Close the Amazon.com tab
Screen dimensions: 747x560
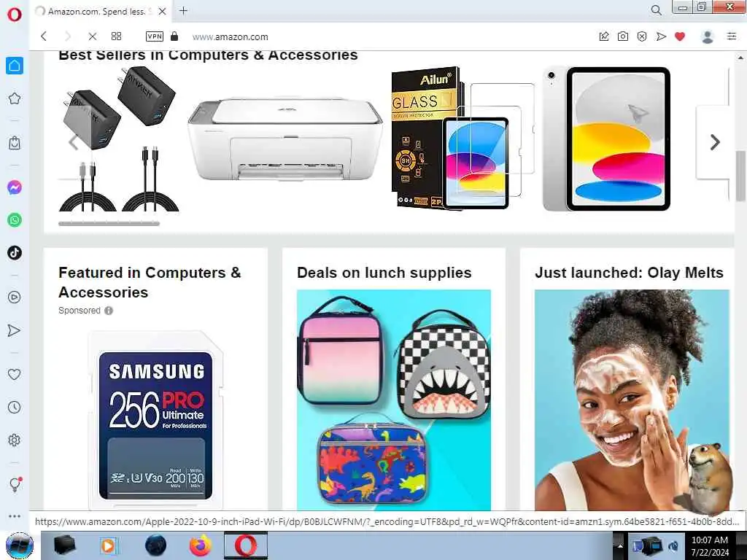[x=163, y=12]
